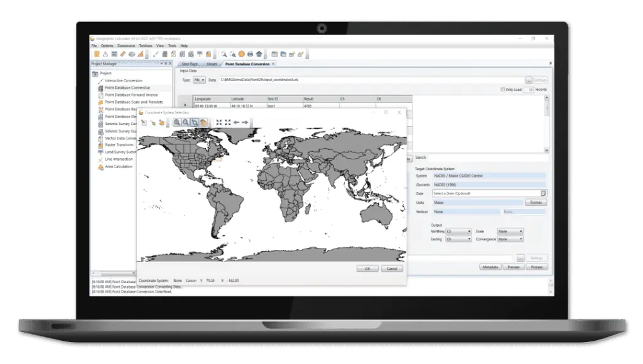Open the Options menu
Viewport: 643px width, 364px height.
[107, 46]
